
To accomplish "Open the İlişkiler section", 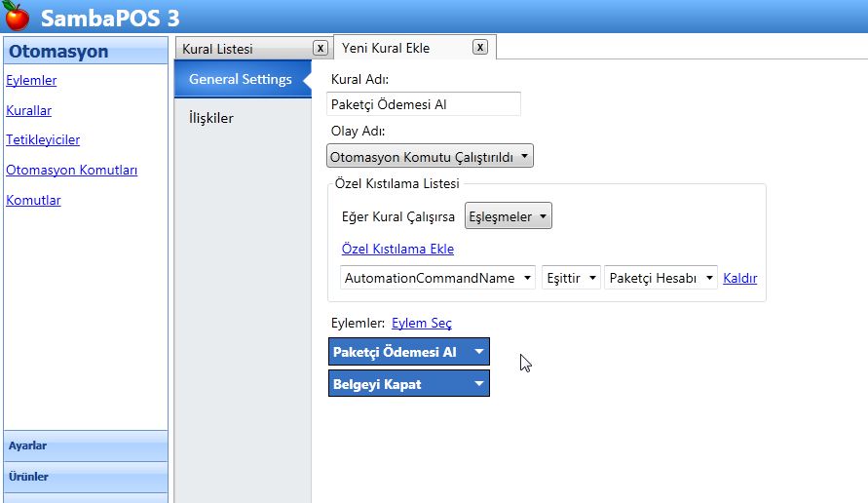I will (x=210, y=118).
